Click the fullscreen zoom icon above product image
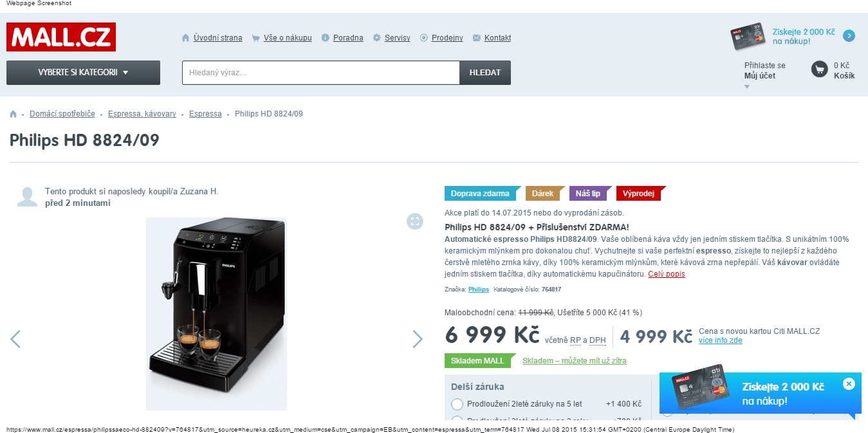The width and height of the screenshot is (868, 433). (415, 221)
